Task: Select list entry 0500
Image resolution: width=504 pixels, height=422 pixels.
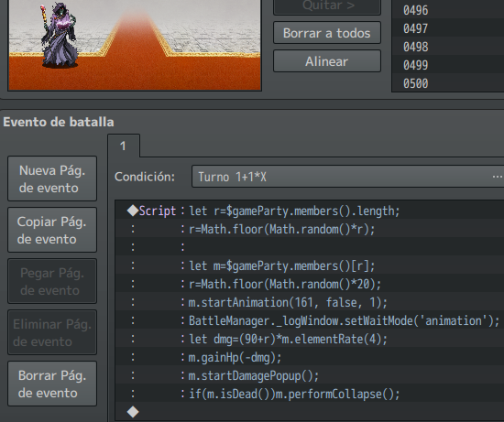Action: point(448,83)
